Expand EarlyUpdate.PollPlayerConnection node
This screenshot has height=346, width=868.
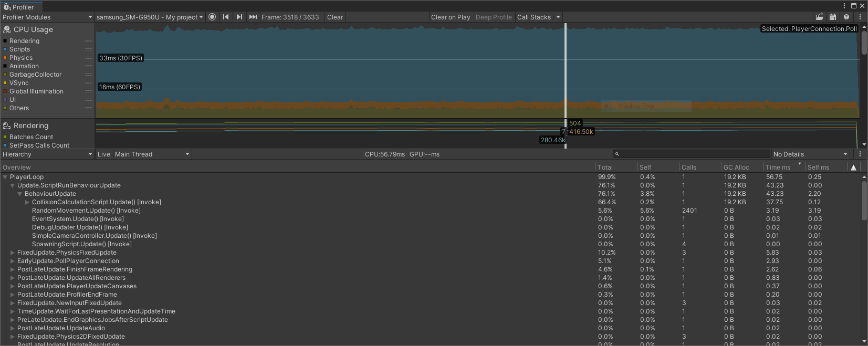click(13, 261)
